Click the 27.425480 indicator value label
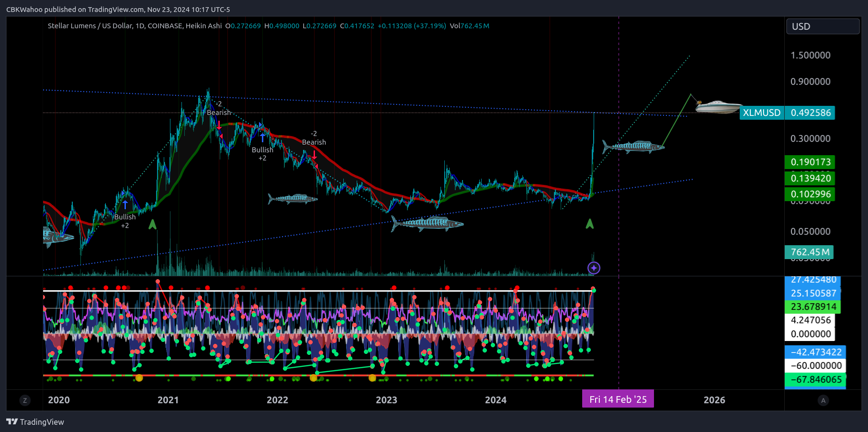Screen dimensions: 868x432 [x=813, y=280]
